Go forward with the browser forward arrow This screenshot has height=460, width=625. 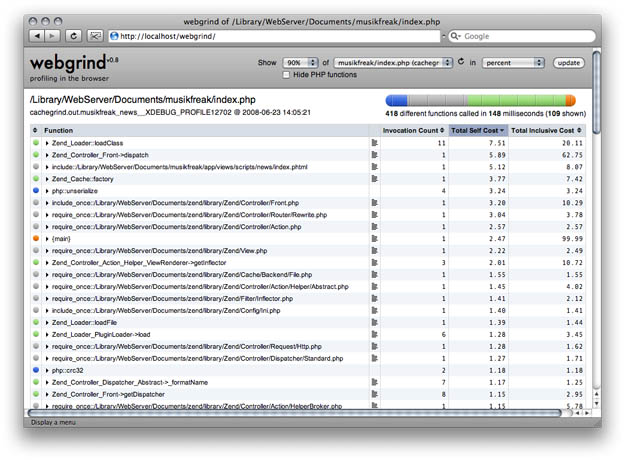pos(52,36)
